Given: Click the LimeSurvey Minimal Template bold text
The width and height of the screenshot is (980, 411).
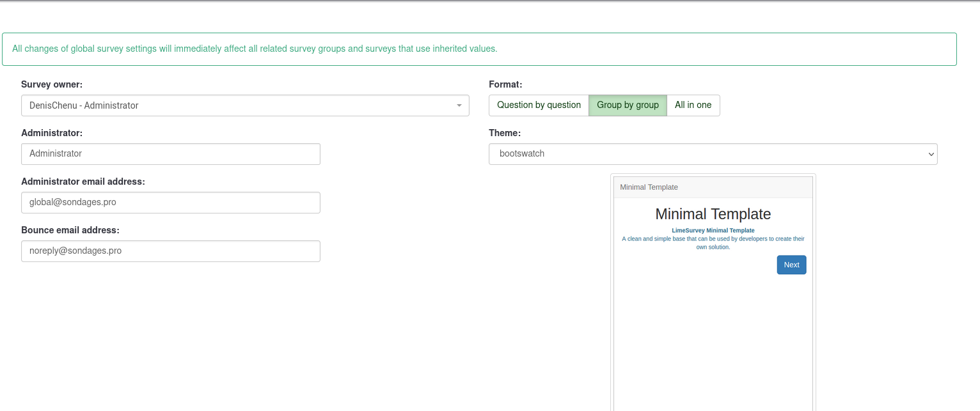Looking at the screenshot, I should tap(713, 230).
